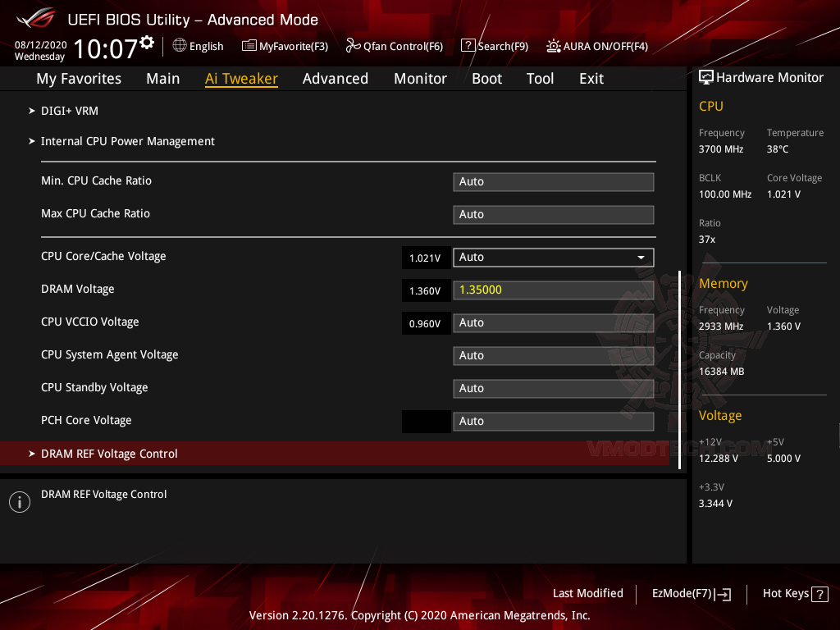
Task: Select the Ai Tweaker tab
Action: pyautogui.click(x=241, y=79)
